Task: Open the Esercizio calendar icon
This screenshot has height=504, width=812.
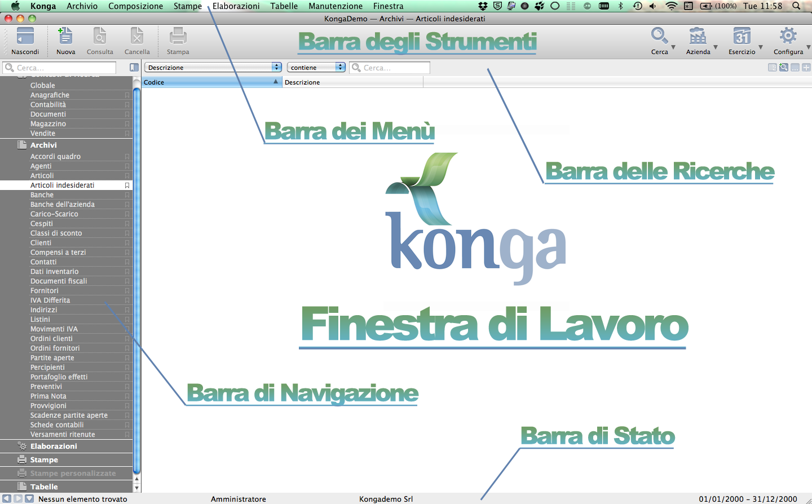Action: (742, 37)
